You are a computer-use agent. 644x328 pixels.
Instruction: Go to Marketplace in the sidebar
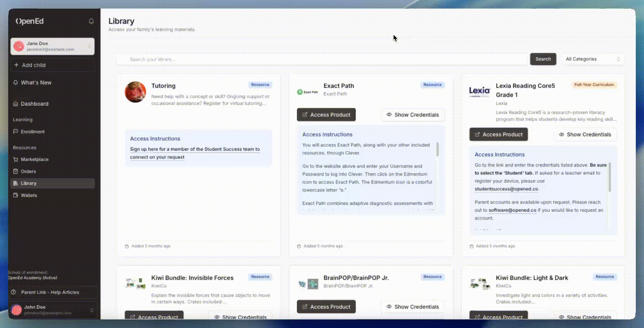[x=35, y=159]
